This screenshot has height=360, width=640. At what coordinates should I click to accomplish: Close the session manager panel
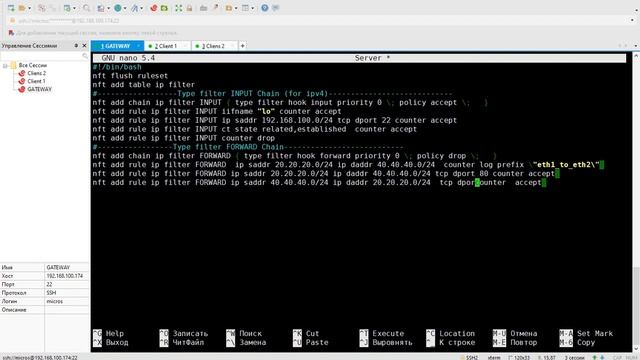(84, 46)
